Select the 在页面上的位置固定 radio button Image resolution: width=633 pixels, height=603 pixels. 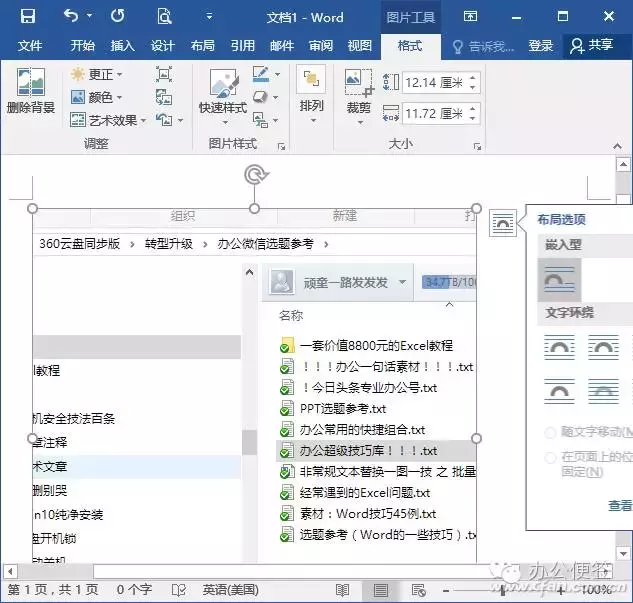pyautogui.click(x=550, y=458)
